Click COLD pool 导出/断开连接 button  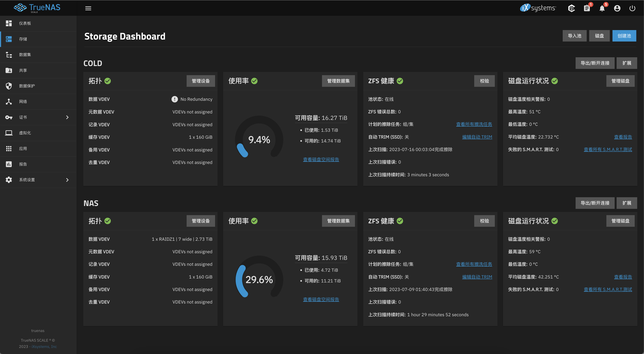595,63
